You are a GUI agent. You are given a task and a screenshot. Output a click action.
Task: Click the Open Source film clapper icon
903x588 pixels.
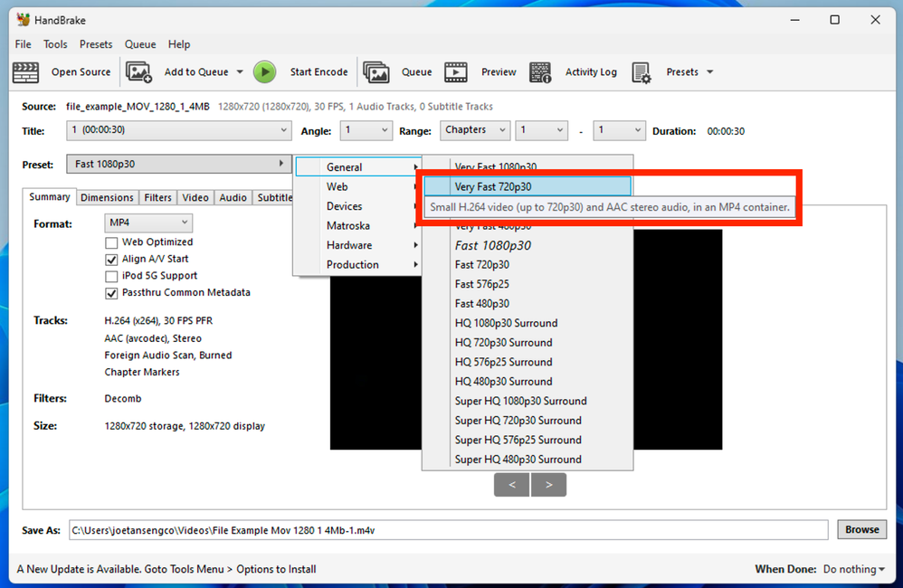(x=25, y=72)
